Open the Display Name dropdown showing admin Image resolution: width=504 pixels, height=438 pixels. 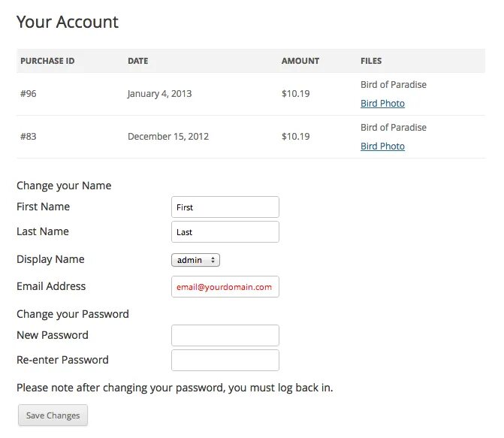[x=195, y=260]
